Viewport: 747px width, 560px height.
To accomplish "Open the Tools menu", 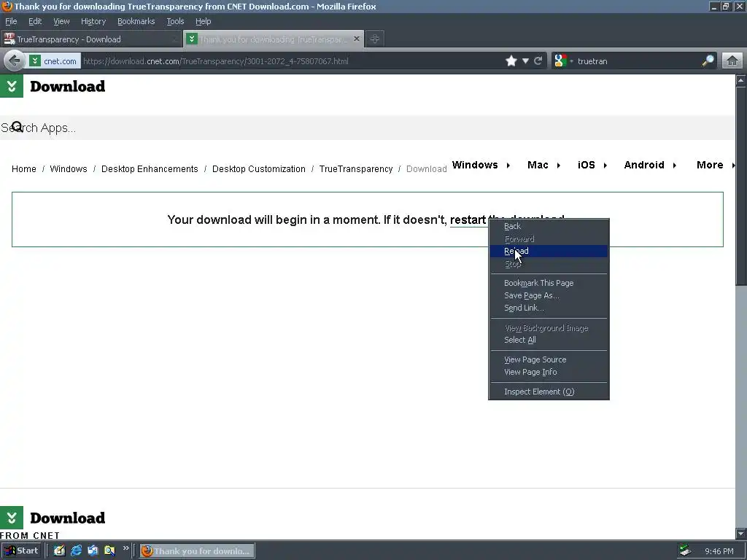I will coord(175,21).
